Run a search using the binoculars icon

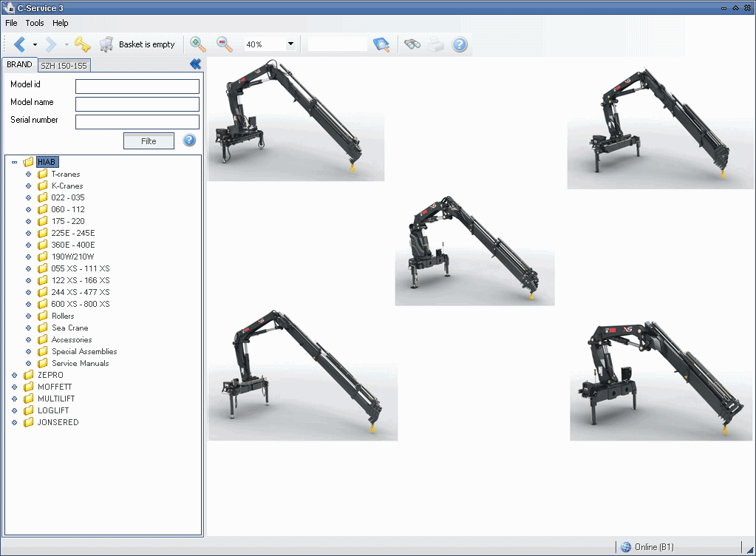click(412, 44)
